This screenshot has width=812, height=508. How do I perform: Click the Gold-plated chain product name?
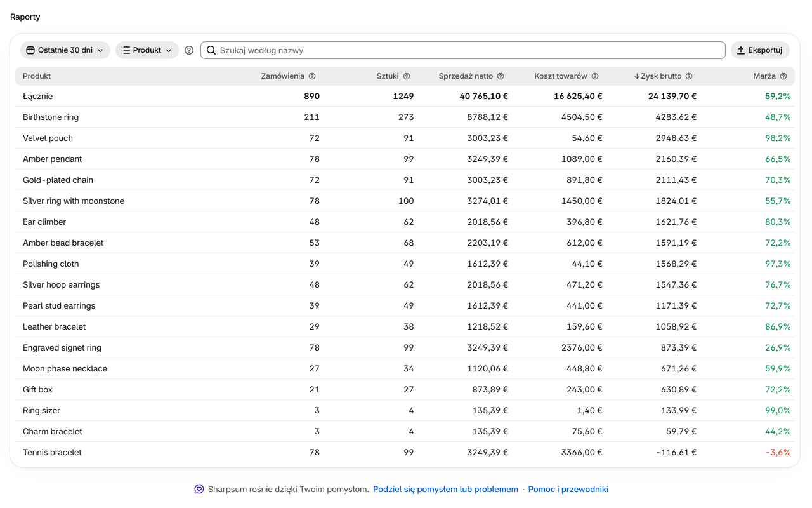[x=58, y=180]
